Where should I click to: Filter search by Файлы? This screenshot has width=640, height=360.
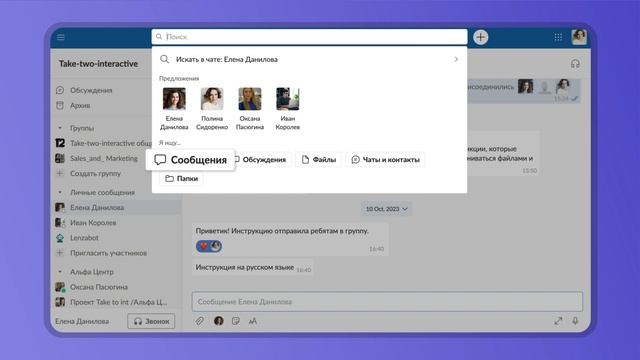pos(319,160)
